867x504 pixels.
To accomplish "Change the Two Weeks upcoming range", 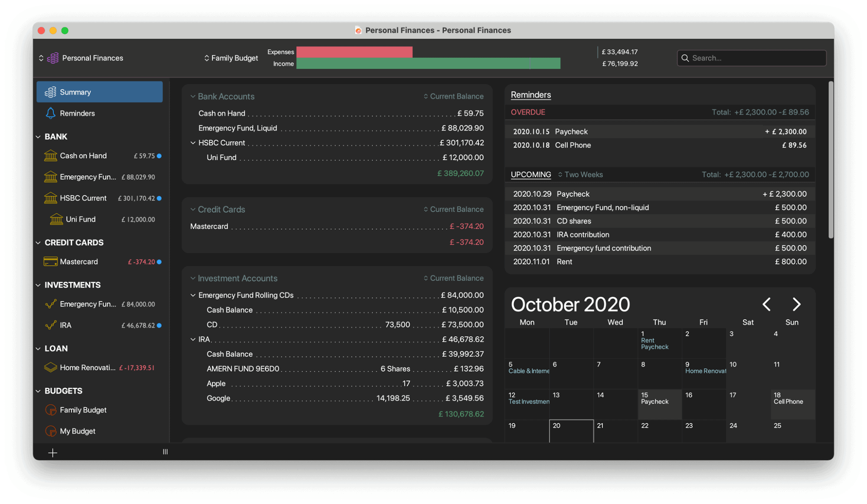I will coord(580,175).
